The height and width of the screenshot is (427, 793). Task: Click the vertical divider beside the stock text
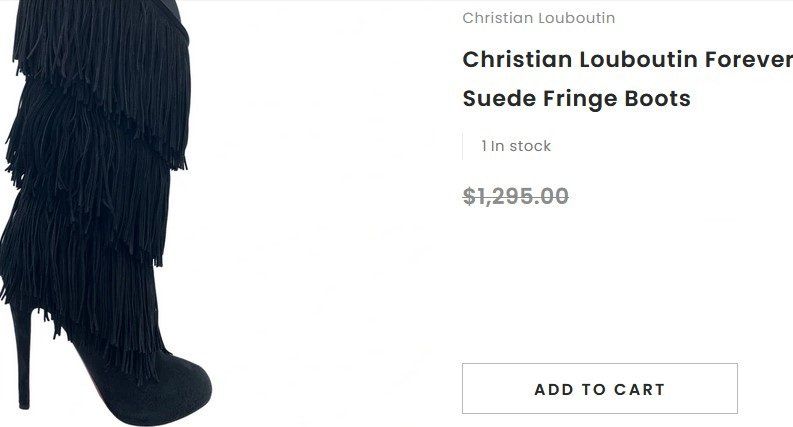pos(463,146)
